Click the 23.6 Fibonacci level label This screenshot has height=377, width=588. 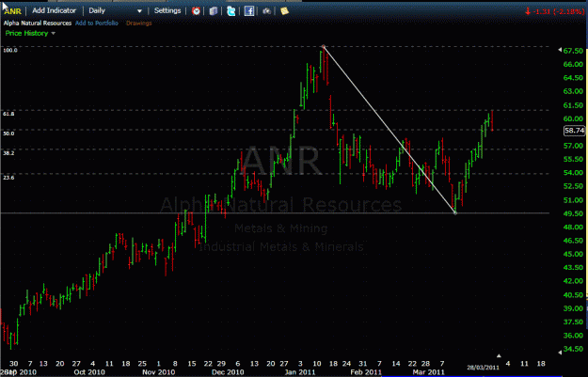coord(8,178)
